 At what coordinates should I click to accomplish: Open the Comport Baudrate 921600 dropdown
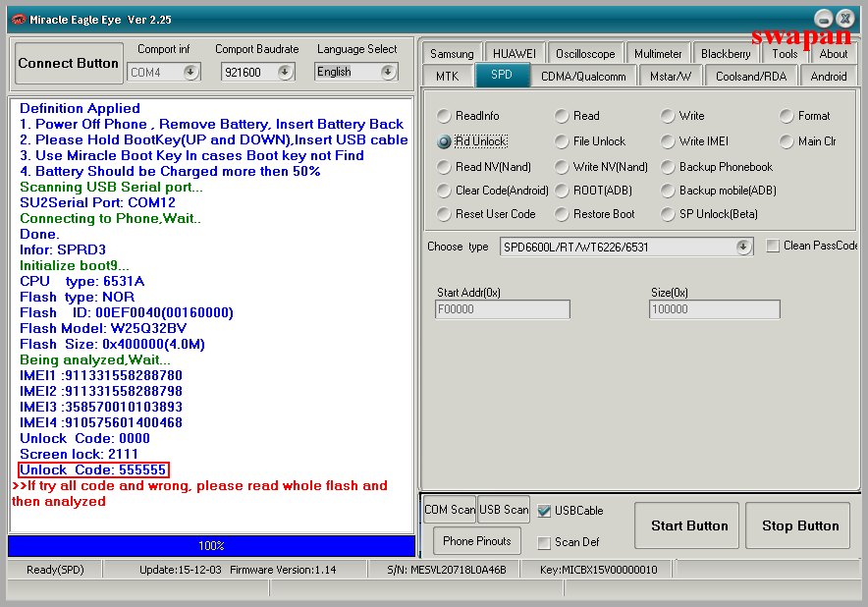tap(285, 72)
